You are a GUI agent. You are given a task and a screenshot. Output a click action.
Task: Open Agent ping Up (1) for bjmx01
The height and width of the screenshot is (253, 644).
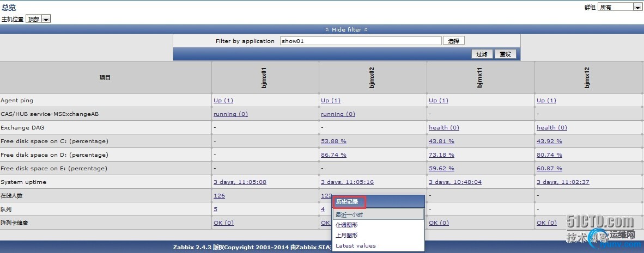[223, 101]
